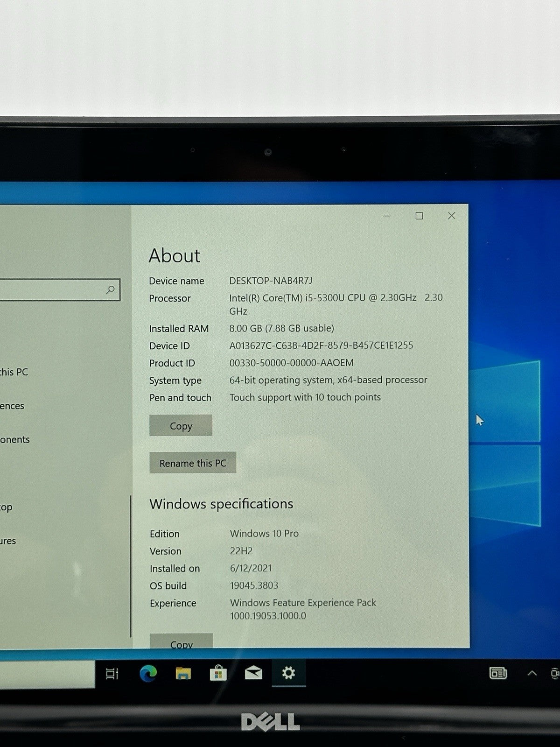Select the Intel Core i5-5300U processor text
The height and width of the screenshot is (747, 560).
[336, 304]
